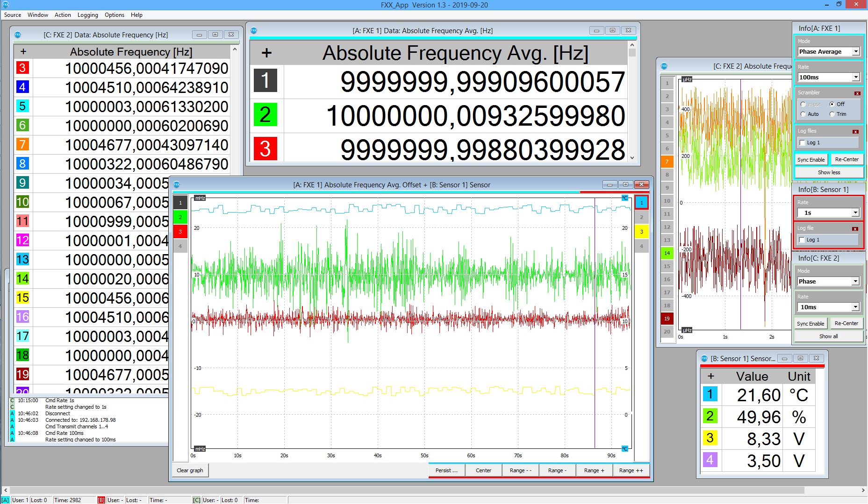Open the Help menu
The image size is (868, 504).
[136, 15]
